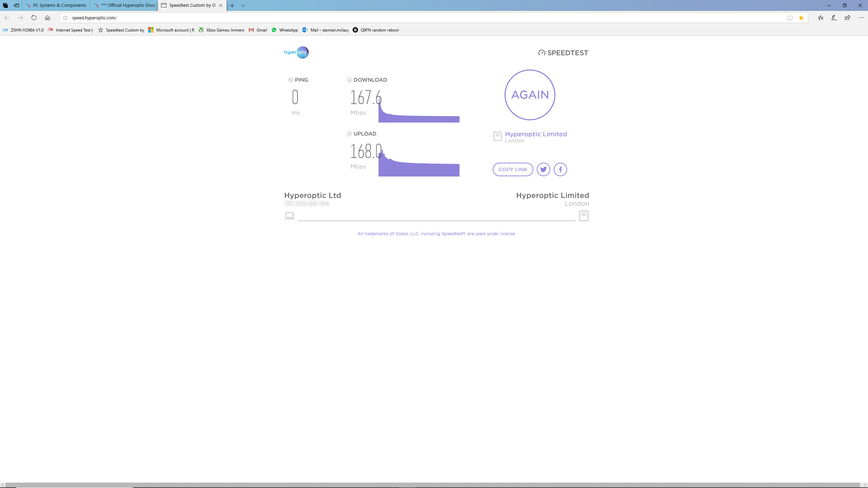Open reading view icon
Image resolution: width=868 pixels, height=488 pixels.
coord(790,18)
